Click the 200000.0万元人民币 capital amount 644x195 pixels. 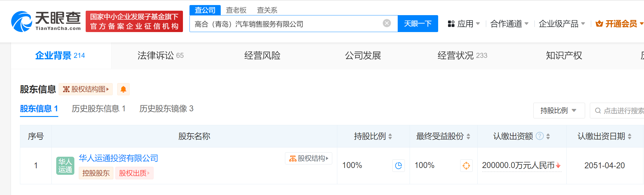pyautogui.click(x=518, y=165)
